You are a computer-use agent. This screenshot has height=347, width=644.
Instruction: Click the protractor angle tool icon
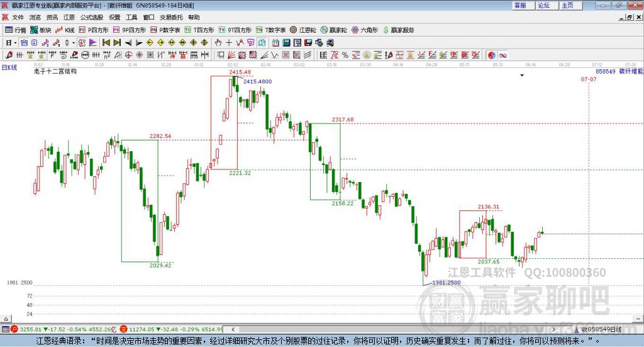(118, 55)
